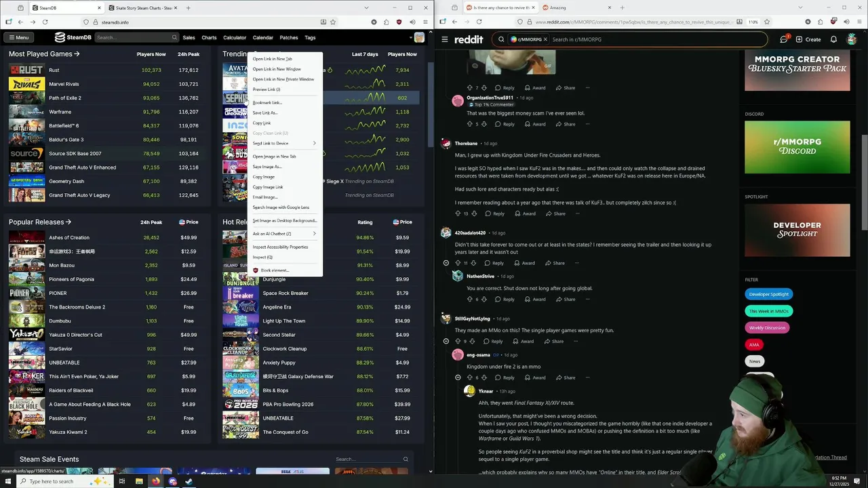The height and width of the screenshot is (488, 868).
Task: Choose Block element from context menu
Action: point(285,270)
